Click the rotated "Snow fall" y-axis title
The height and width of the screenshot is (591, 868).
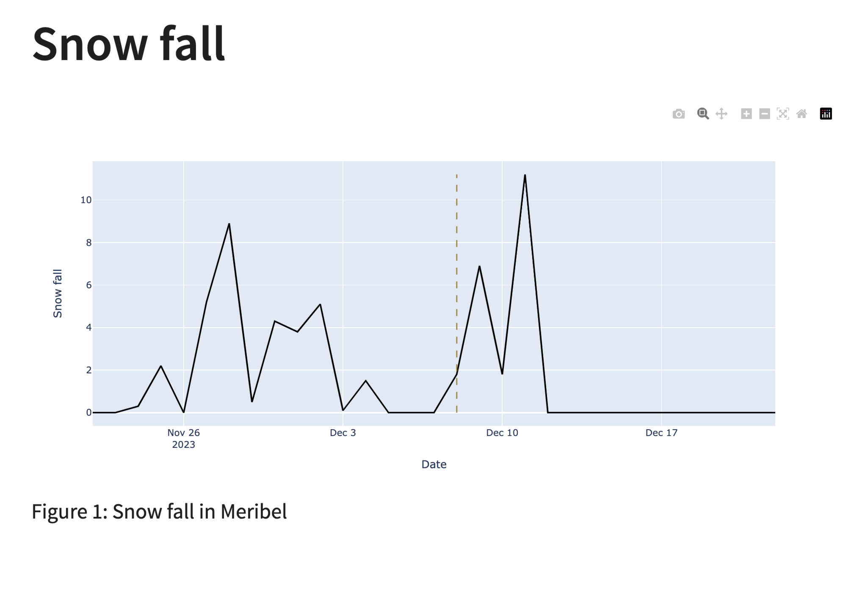coord(58,293)
